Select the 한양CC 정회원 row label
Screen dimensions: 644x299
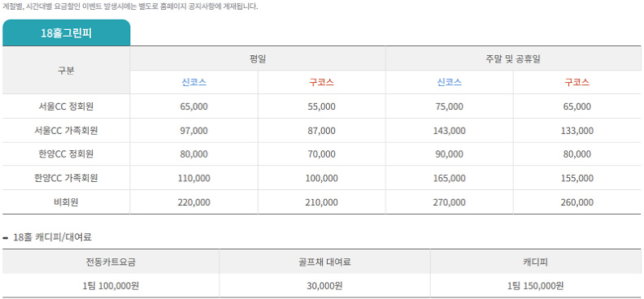(66, 154)
